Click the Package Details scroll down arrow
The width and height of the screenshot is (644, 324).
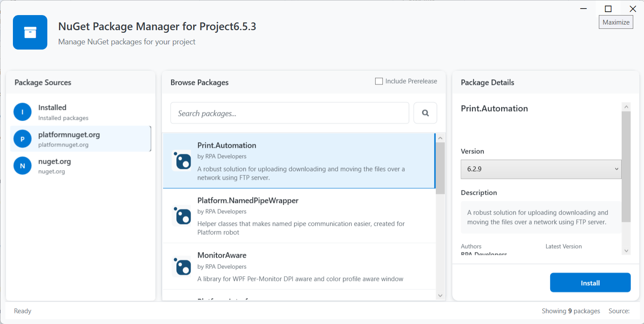(x=626, y=250)
